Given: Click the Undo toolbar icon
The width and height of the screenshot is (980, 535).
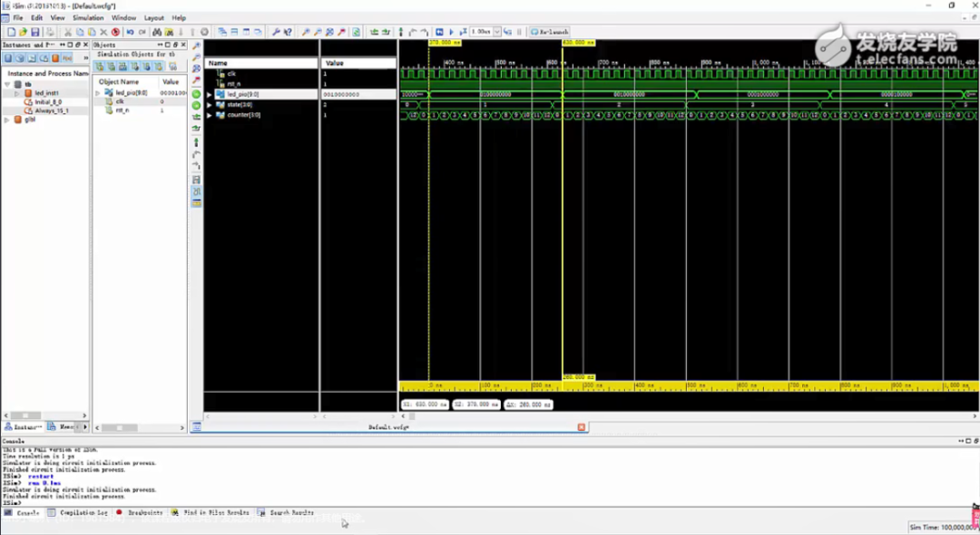Looking at the screenshot, I should pyautogui.click(x=130, y=32).
